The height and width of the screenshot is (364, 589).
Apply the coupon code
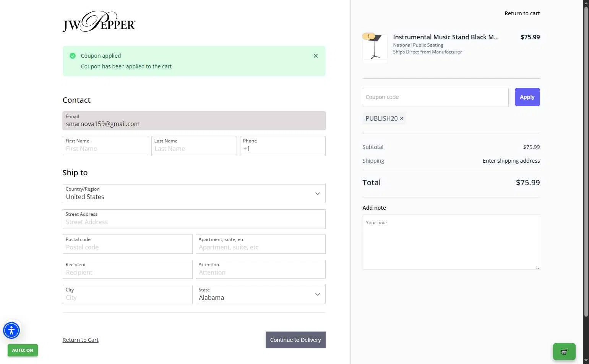(x=527, y=97)
